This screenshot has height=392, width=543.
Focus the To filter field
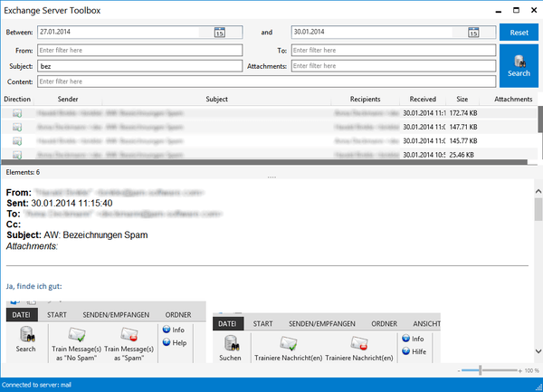394,50
